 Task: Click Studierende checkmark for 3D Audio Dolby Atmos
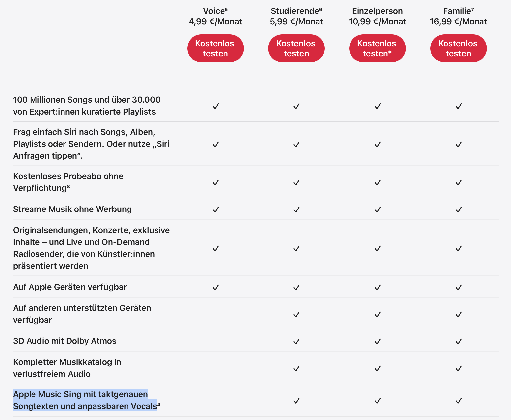coord(296,342)
